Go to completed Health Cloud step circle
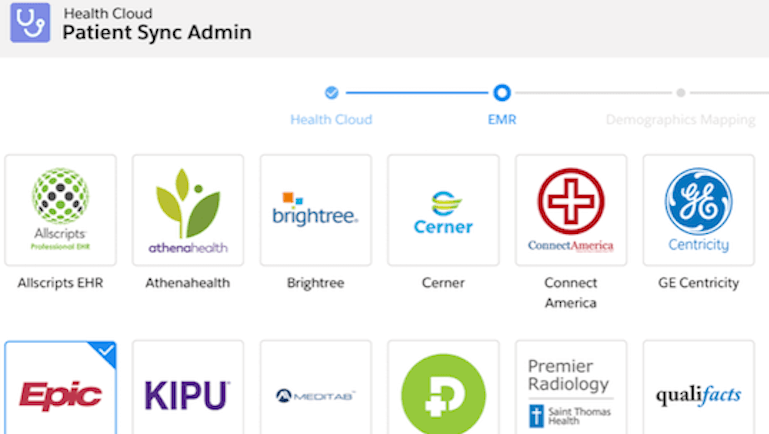 tap(332, 92)
